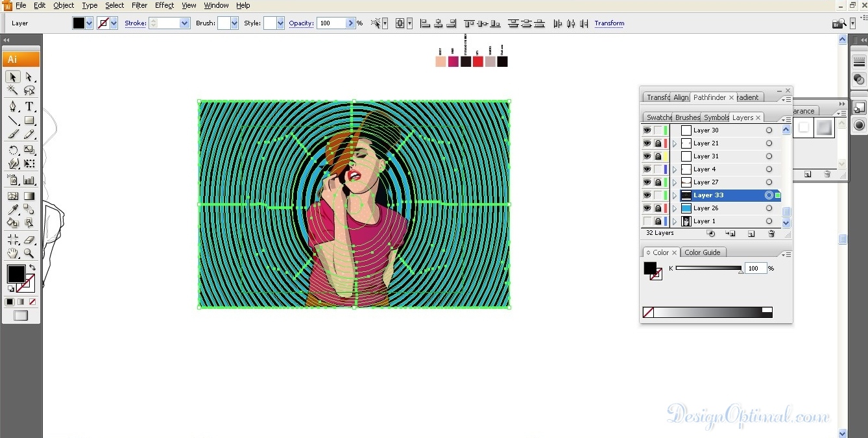Click the K slider in the Color panel
Viewport: 868px width, 438px height.
708,268
